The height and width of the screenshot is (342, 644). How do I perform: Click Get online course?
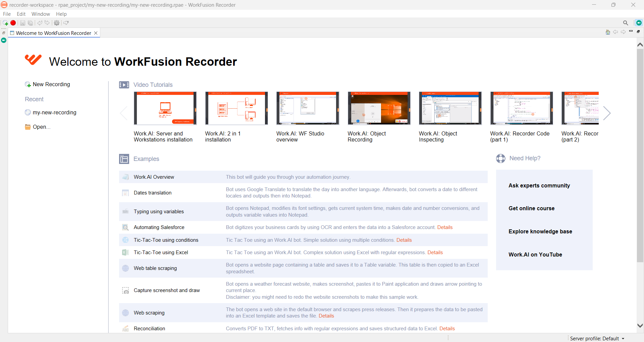pos(531,208)
